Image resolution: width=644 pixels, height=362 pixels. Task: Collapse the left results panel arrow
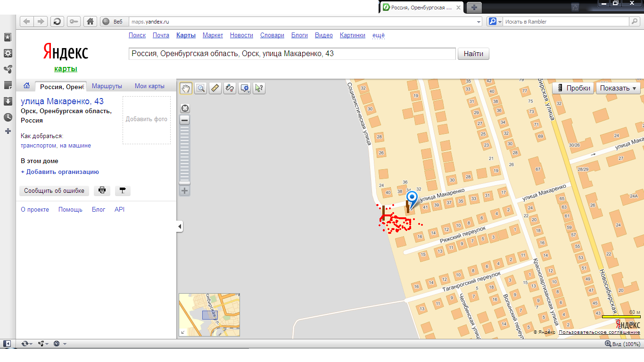click(x=180, y=227)
